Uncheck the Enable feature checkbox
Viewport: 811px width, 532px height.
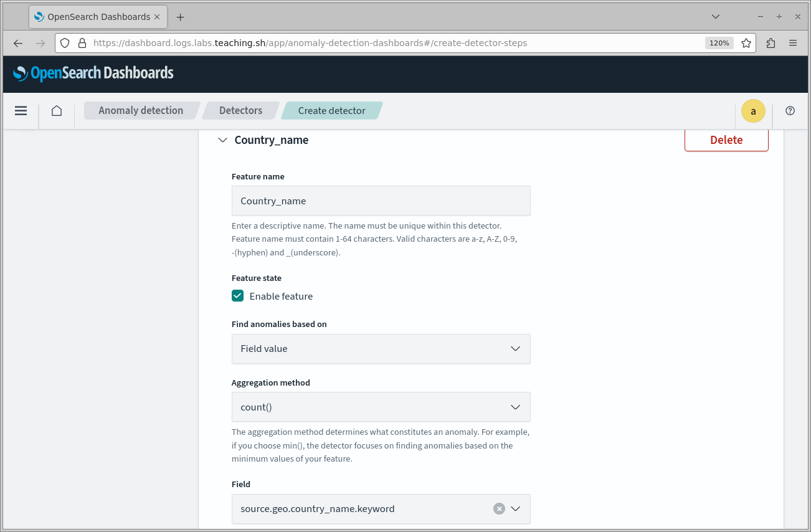[237, 296]
